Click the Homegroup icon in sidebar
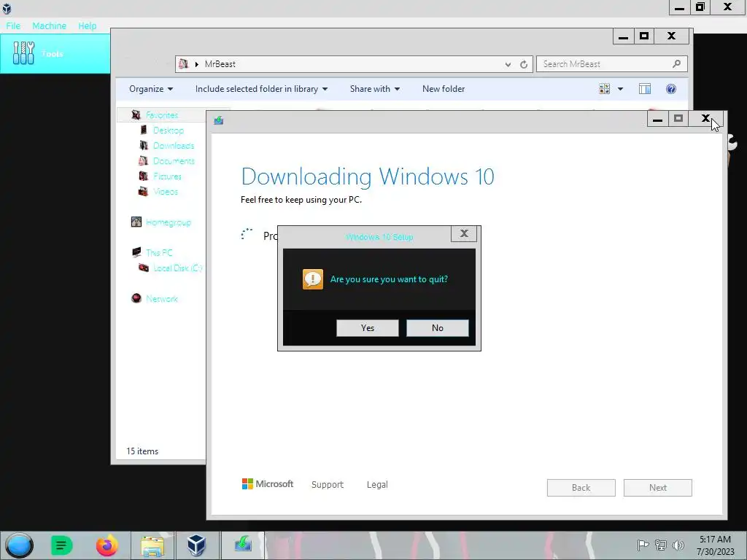The image size is (747, 560). [136, 222]
